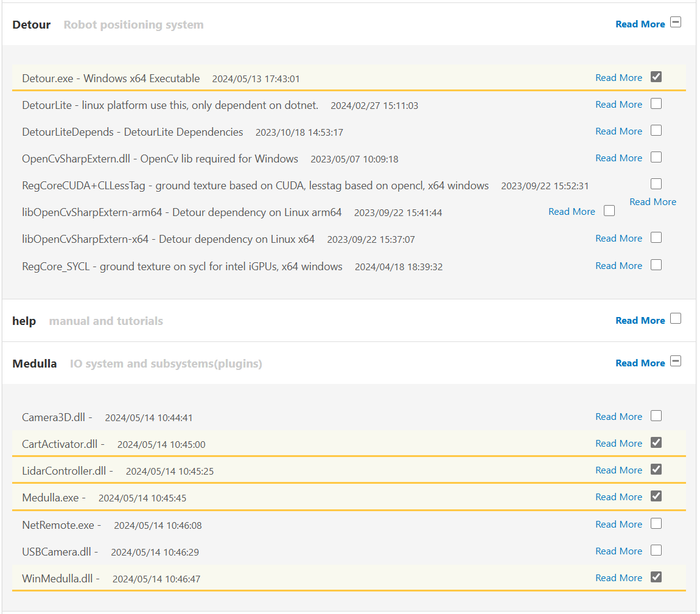Uncheck the WinMedulla.dll checkbox
This screenshot has height=614, width=700.
coord(656,577)
